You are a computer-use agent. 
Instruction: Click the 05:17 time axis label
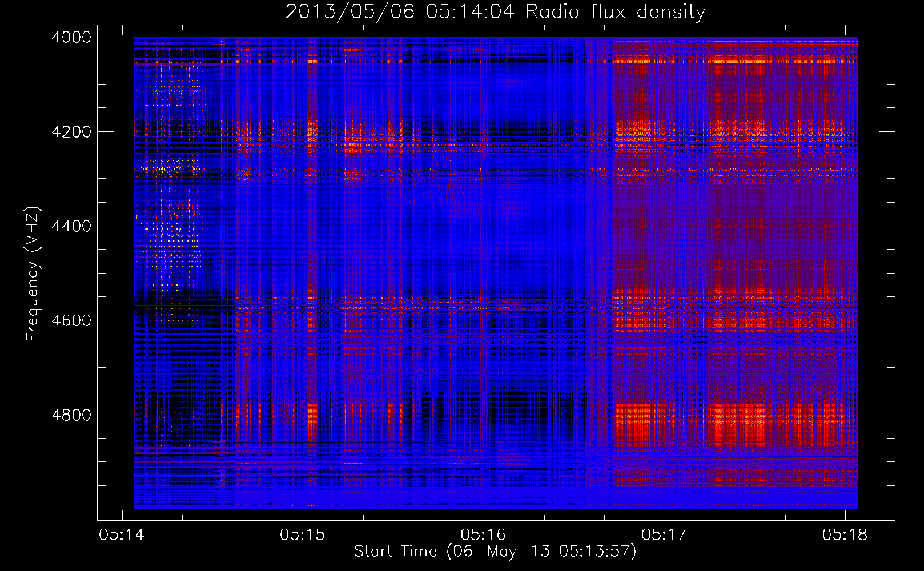coord(664,535)
